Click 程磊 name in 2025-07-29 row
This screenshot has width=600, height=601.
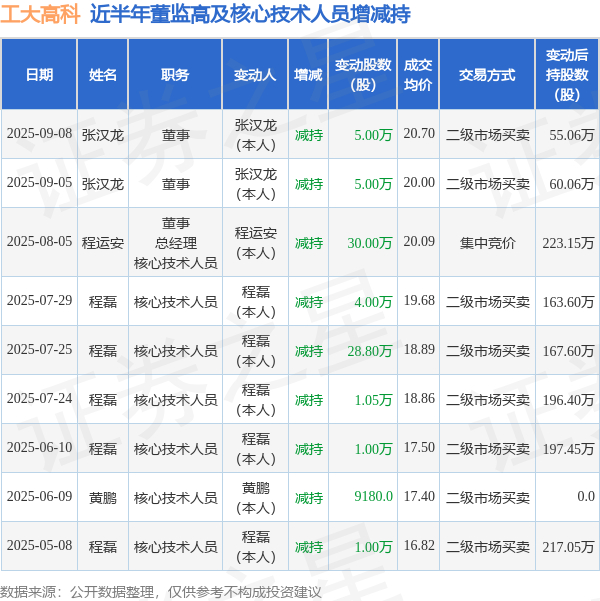point(103,302)
